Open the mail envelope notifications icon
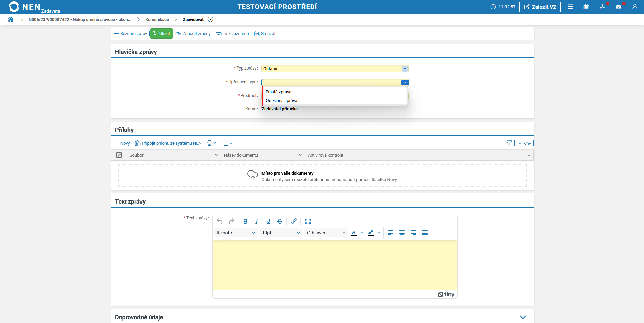 tap(618, 7)
